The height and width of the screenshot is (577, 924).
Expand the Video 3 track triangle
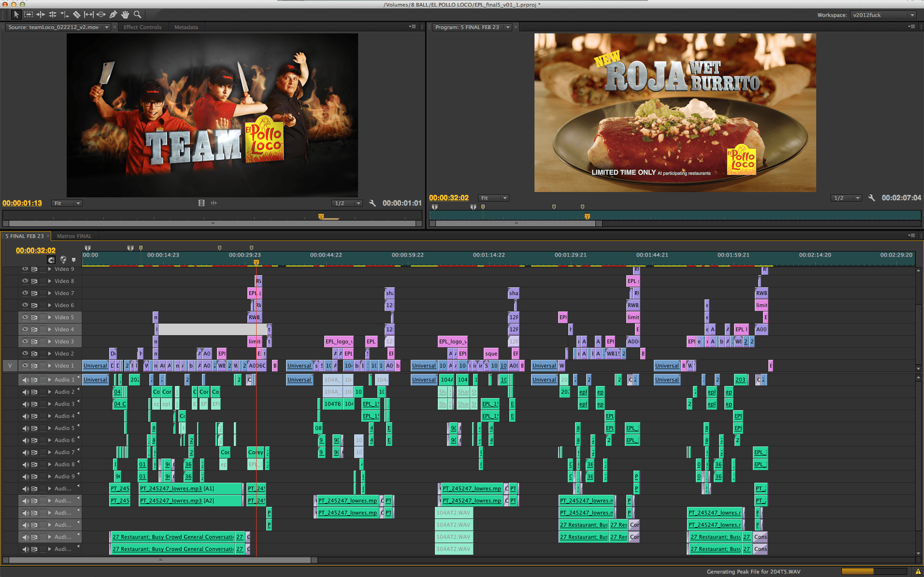(49, 341)
